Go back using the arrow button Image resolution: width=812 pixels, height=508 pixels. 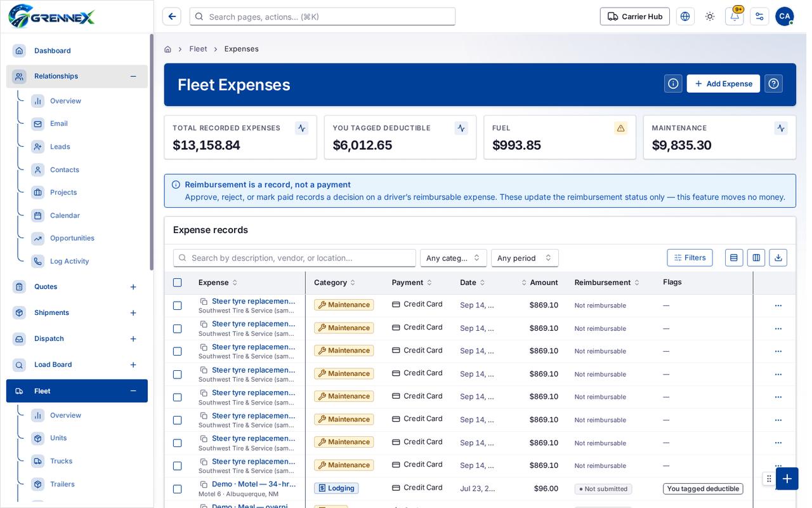point(171,17)
